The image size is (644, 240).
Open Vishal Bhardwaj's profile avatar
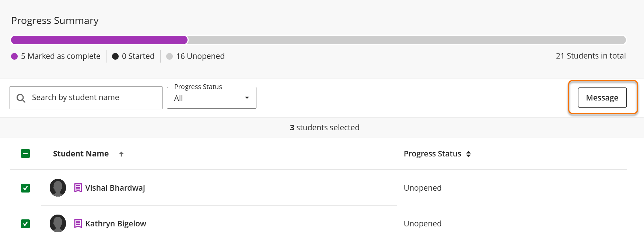point(57,188)
